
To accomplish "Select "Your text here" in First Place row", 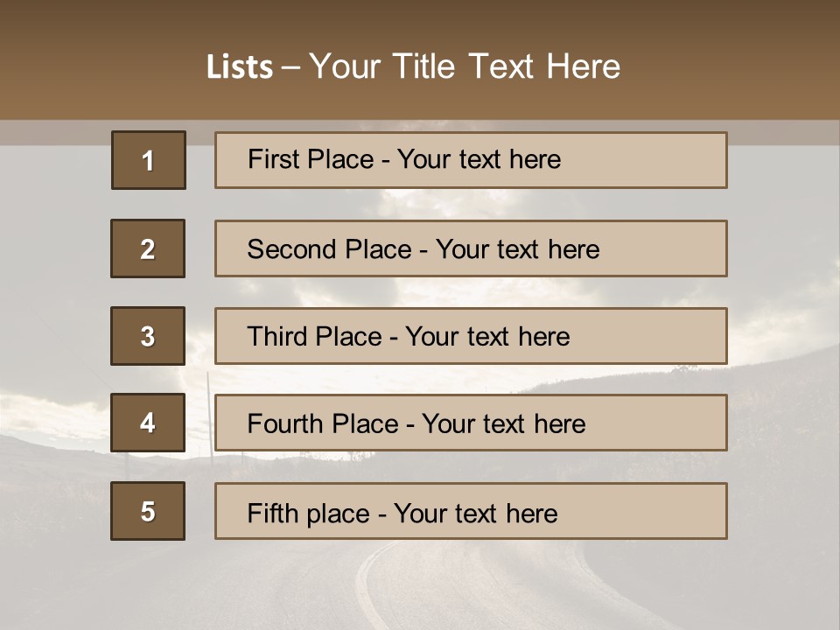I will [479, 159].
